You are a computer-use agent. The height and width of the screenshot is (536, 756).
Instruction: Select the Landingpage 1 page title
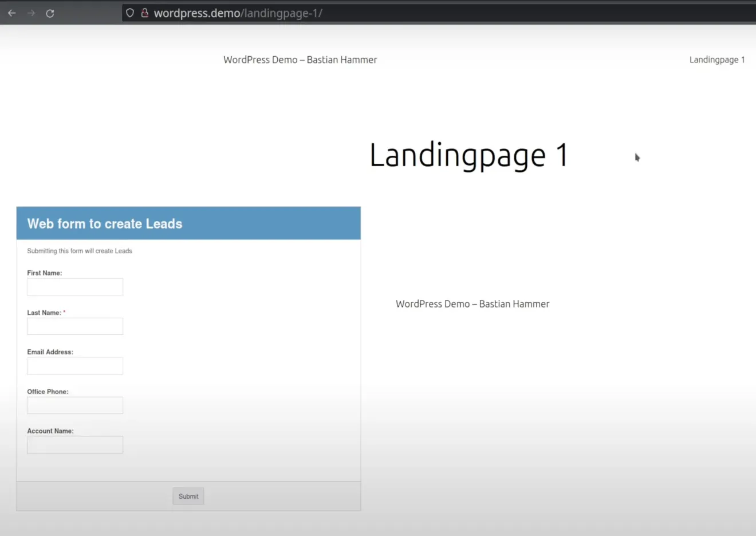[468, 155]
